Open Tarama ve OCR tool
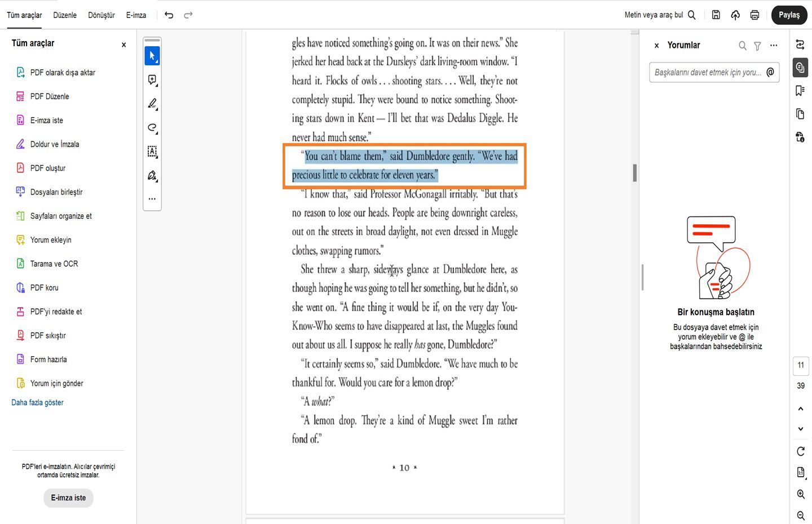 pyautogui.click(x=47, y=264)
